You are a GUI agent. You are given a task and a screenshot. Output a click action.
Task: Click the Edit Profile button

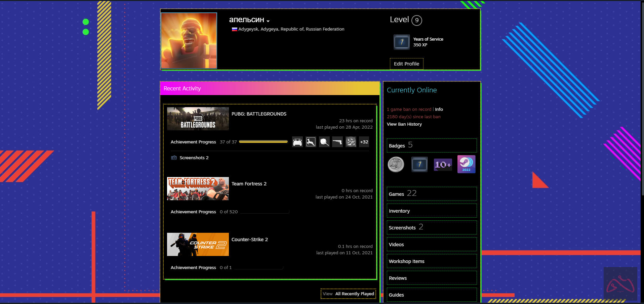coord(406,64)
